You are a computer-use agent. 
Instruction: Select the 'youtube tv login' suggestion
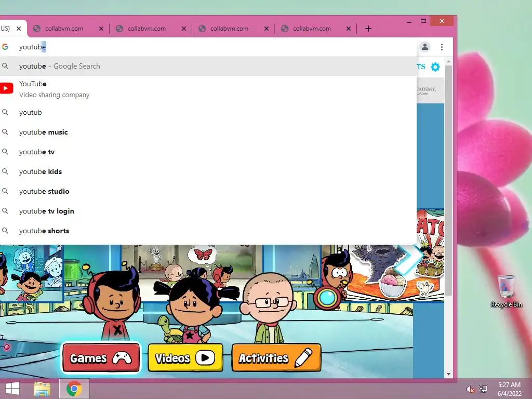(208, 211)
